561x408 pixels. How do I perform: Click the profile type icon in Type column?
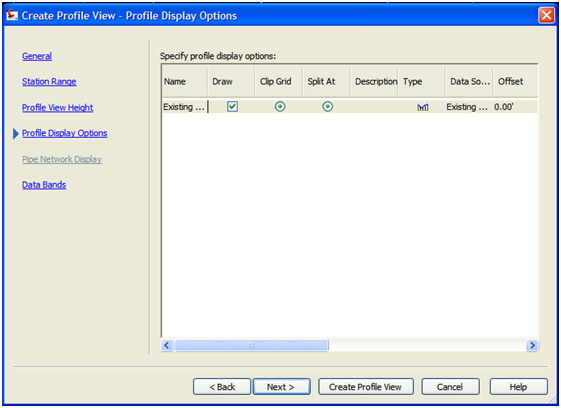[423, 107]
